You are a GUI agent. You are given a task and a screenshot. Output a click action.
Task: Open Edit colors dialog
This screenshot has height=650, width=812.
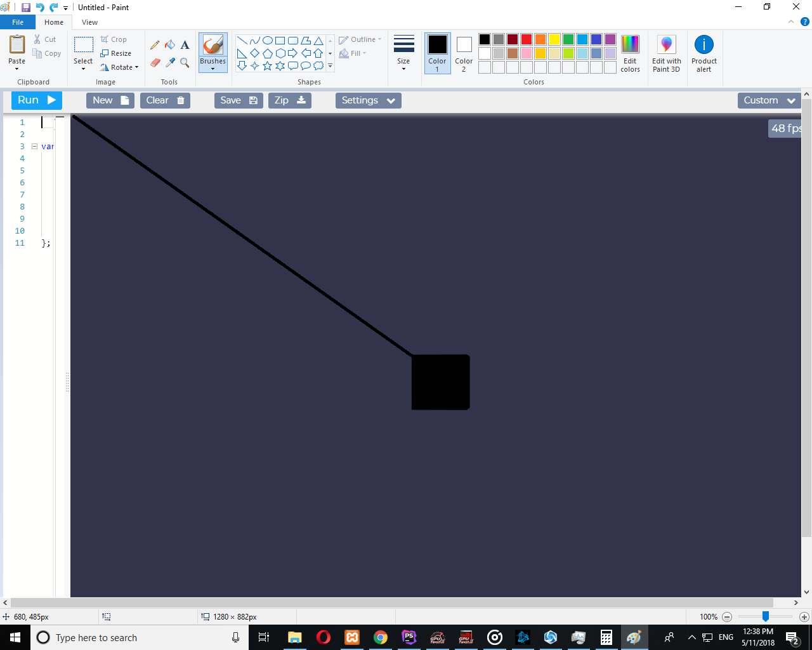[x=630, y=53]
